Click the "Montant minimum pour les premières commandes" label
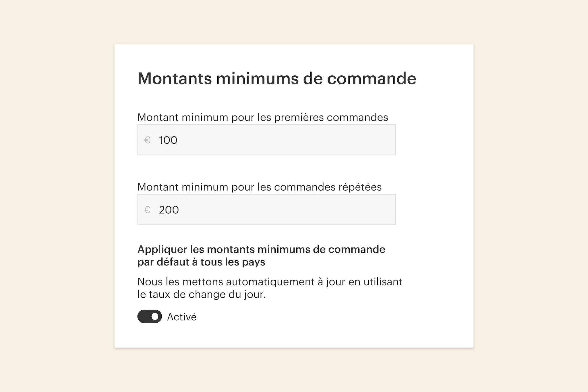Image resolution: width=588 pixels, height=392 pixels. 262,117
